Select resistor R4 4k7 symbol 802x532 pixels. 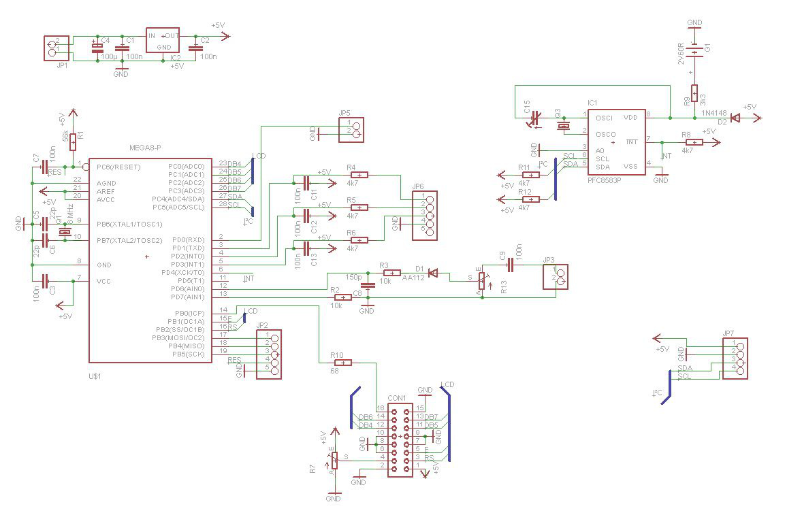click(x=359, y=175)
